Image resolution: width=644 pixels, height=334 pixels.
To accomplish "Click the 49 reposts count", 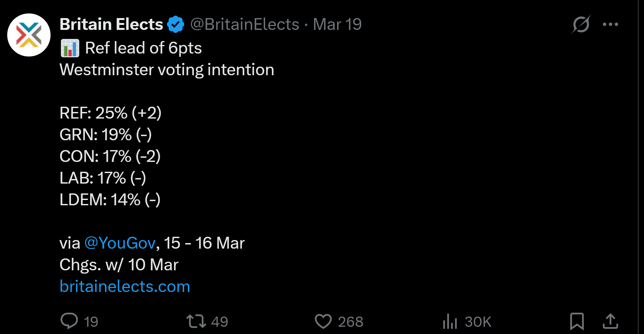I will [x=219, y=322].
